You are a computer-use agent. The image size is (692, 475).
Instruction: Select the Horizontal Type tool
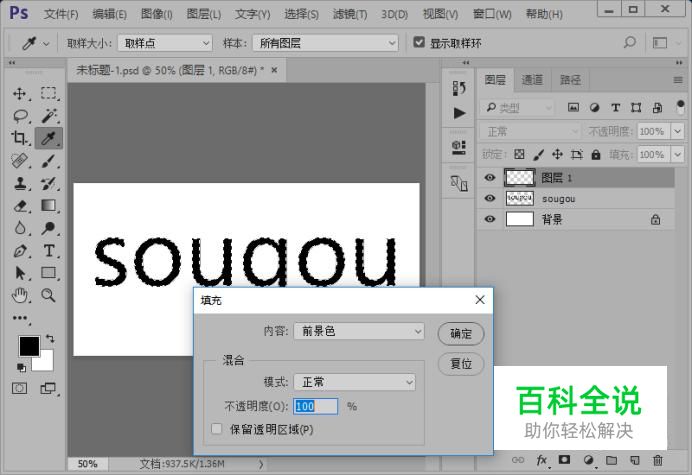[x=49, y=251]
